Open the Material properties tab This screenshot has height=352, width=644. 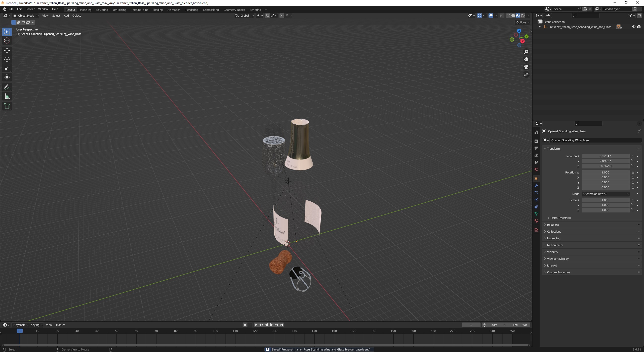[x=536, y=221]
